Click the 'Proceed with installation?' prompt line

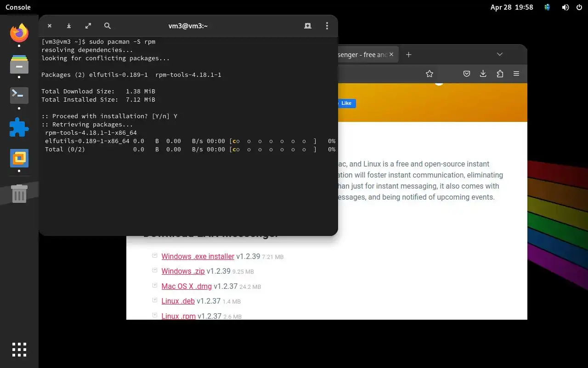click(x=109, y=116)
